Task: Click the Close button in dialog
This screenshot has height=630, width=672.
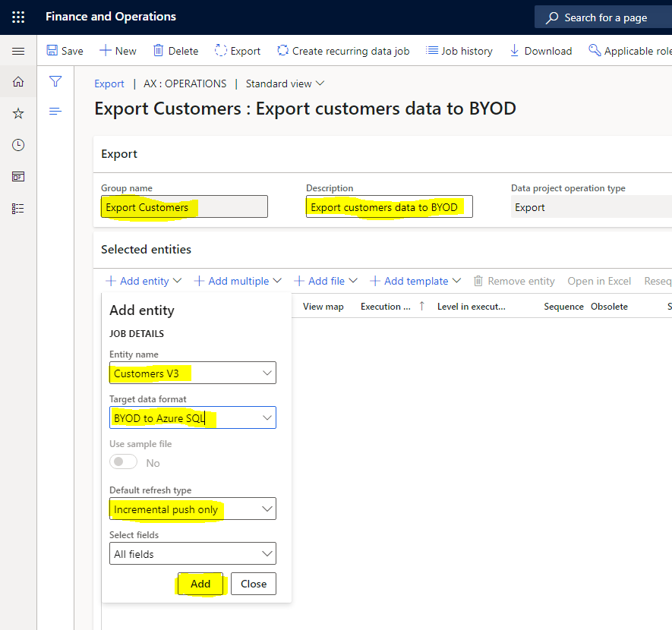Action: tap(254, 584)
